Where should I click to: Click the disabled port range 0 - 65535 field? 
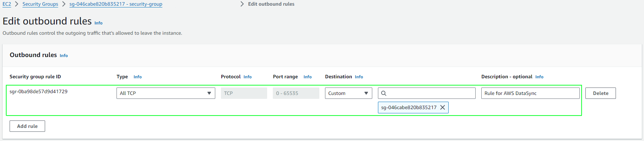pyautogui.click(x=296, y=93)
